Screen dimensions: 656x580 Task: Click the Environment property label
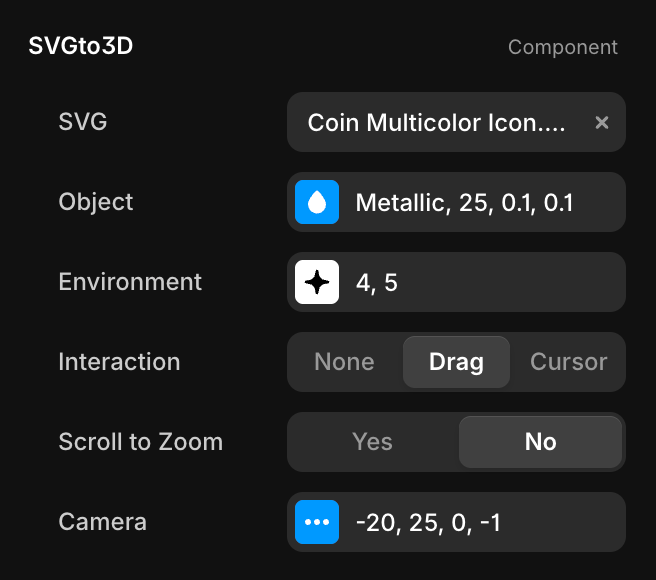click(130, 282)
